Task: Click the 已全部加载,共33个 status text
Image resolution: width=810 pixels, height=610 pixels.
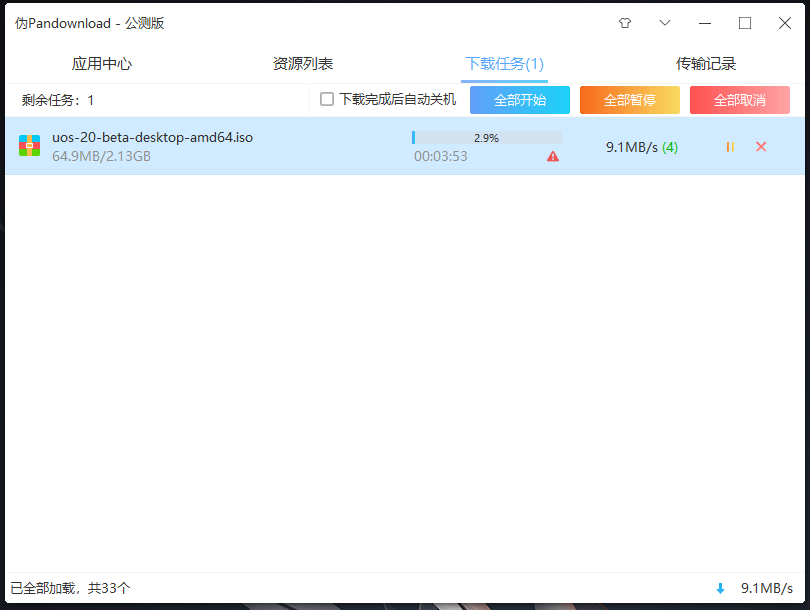Action: [71, 588]
